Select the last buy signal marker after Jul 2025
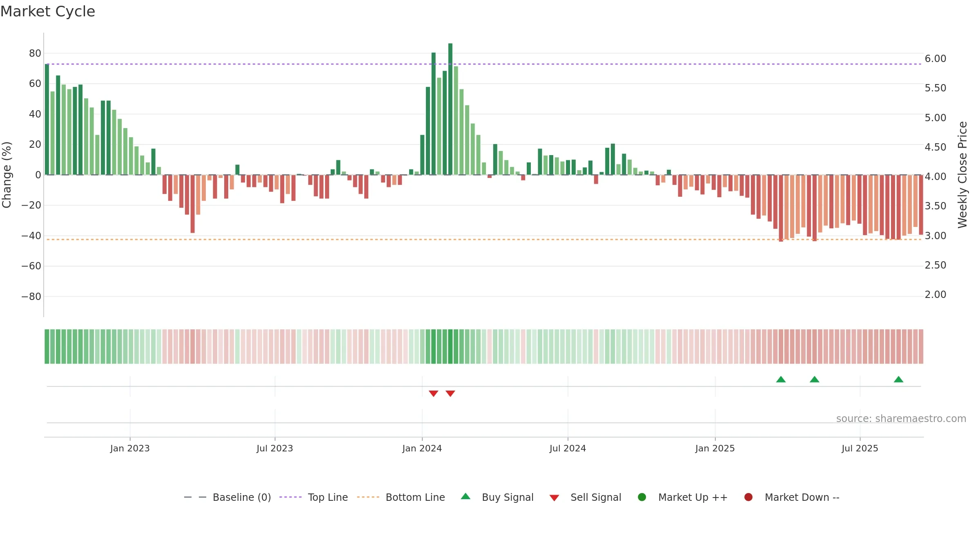980x551 pixels. click(x=898, y=379)
